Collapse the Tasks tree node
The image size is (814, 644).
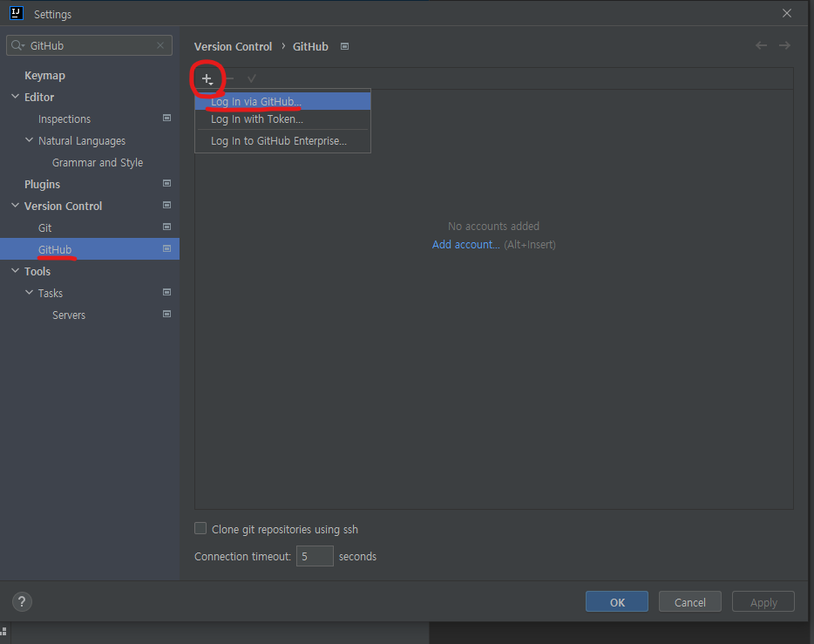29,293
